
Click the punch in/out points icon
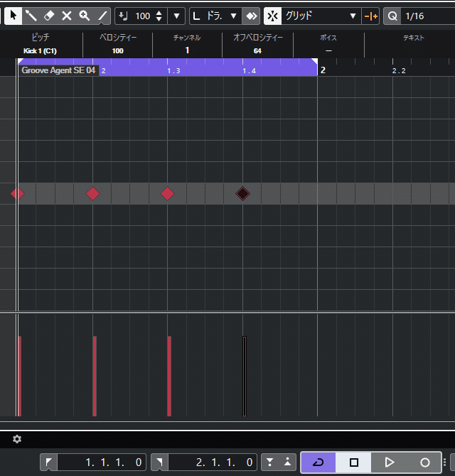(279, 463)
